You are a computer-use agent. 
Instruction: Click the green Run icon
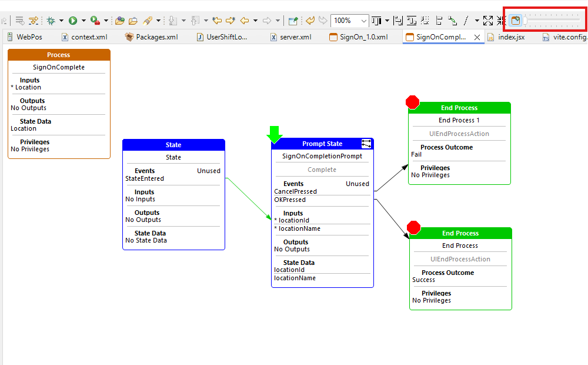click(x=72, y=19)
